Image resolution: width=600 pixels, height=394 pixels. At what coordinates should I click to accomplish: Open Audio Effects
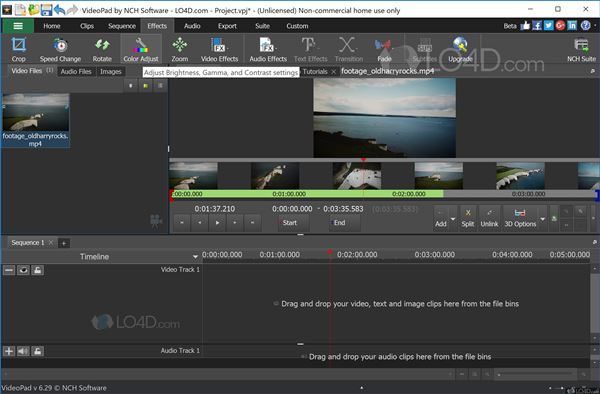point(268,49)
